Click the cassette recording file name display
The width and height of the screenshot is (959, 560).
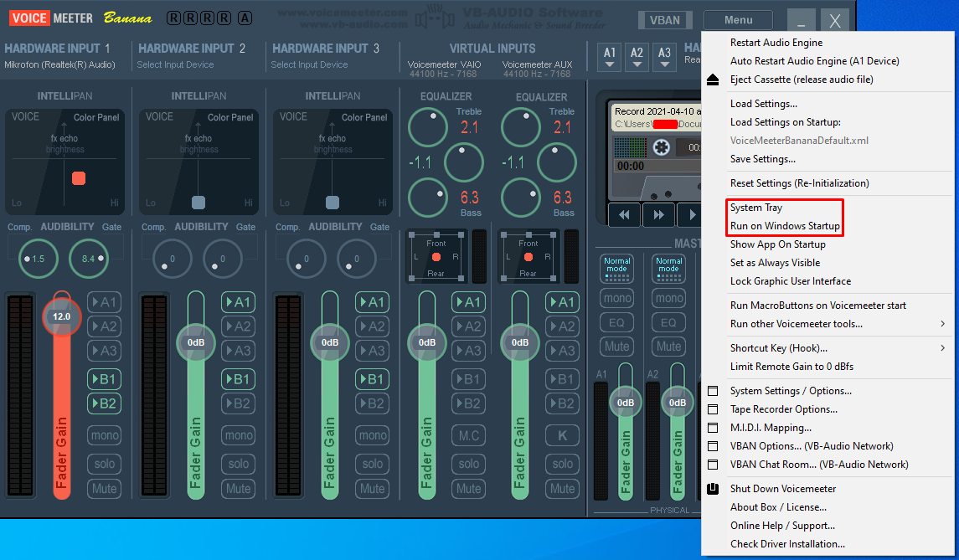(657, 117)
